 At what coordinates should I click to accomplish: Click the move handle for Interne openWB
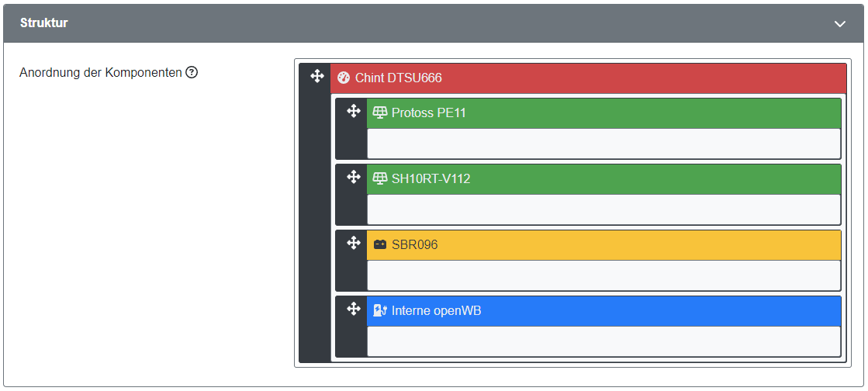click(354, 309)
